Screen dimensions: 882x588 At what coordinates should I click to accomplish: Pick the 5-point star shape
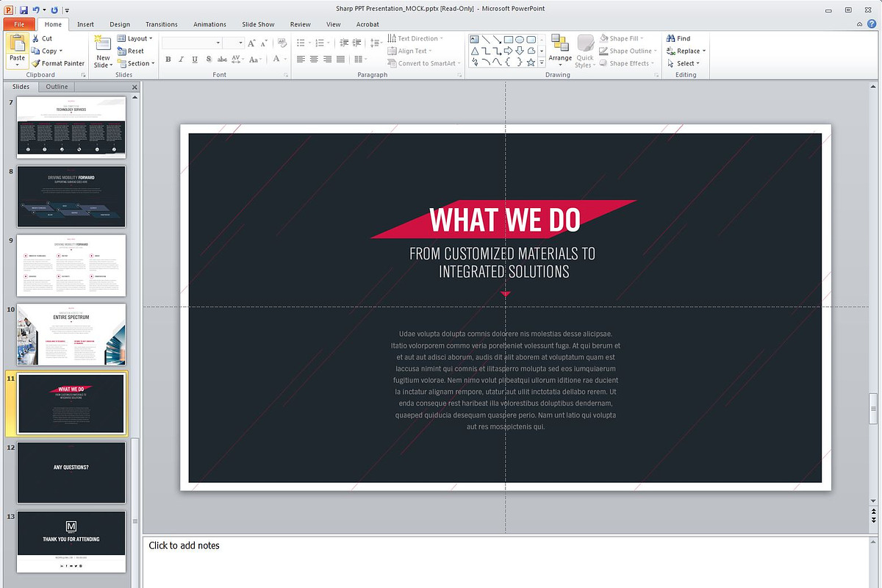click(531, 62)
